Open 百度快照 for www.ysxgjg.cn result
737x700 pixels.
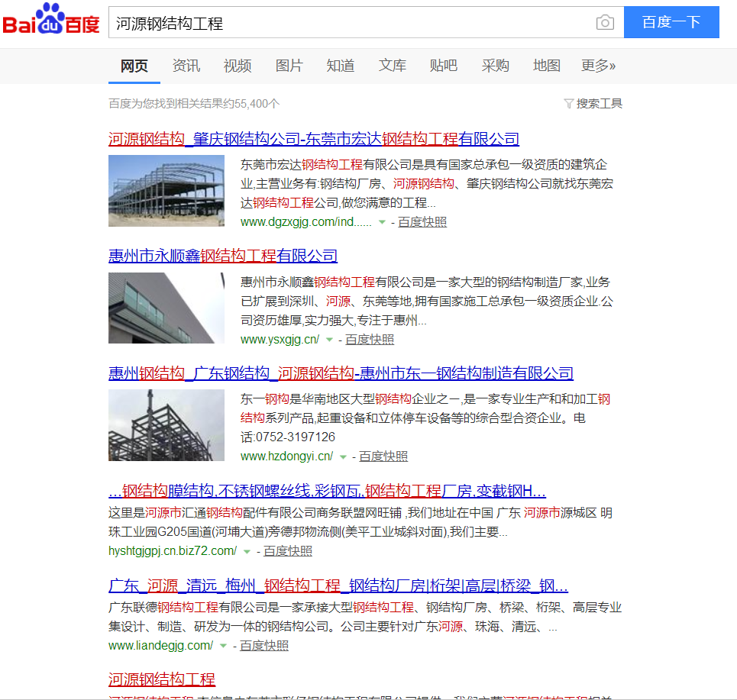[370, 339]
